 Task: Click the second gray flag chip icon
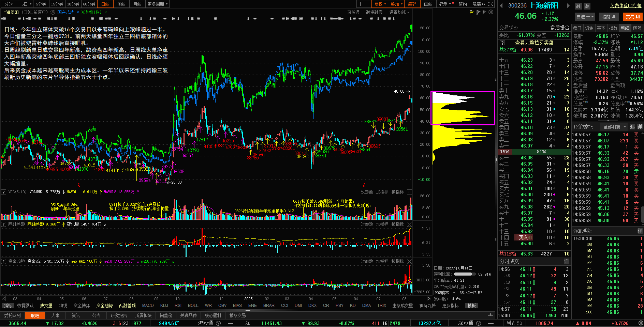[x=484, y=12]
